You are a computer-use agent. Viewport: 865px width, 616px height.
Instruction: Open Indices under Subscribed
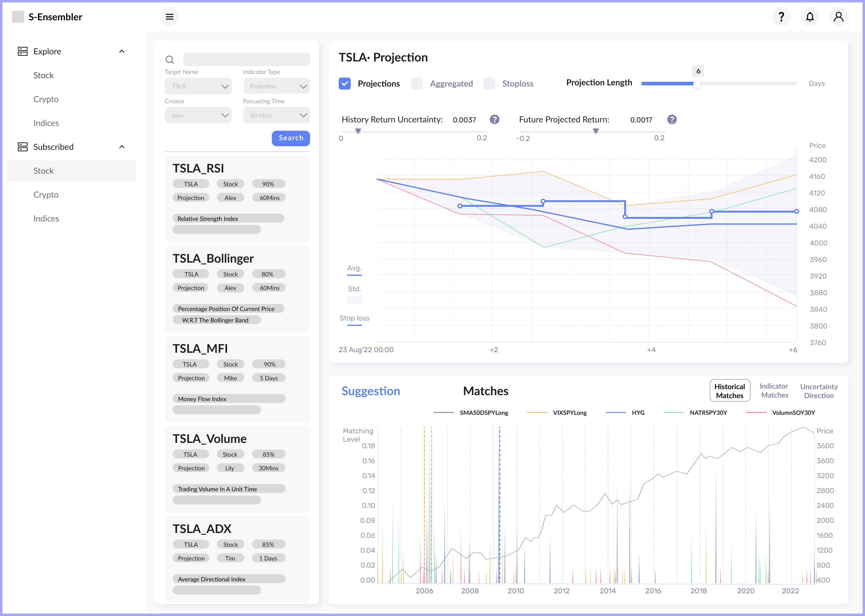(x=46, y=218)
